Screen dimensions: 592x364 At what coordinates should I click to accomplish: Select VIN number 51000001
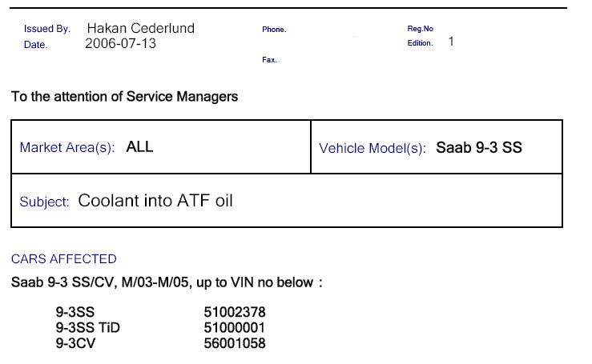(x=235, y=328)
